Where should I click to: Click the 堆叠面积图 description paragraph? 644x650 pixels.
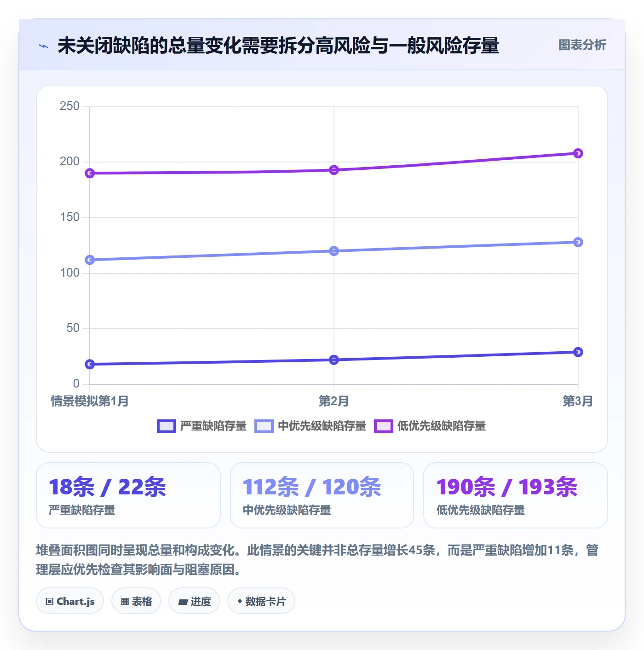point(317,560)
